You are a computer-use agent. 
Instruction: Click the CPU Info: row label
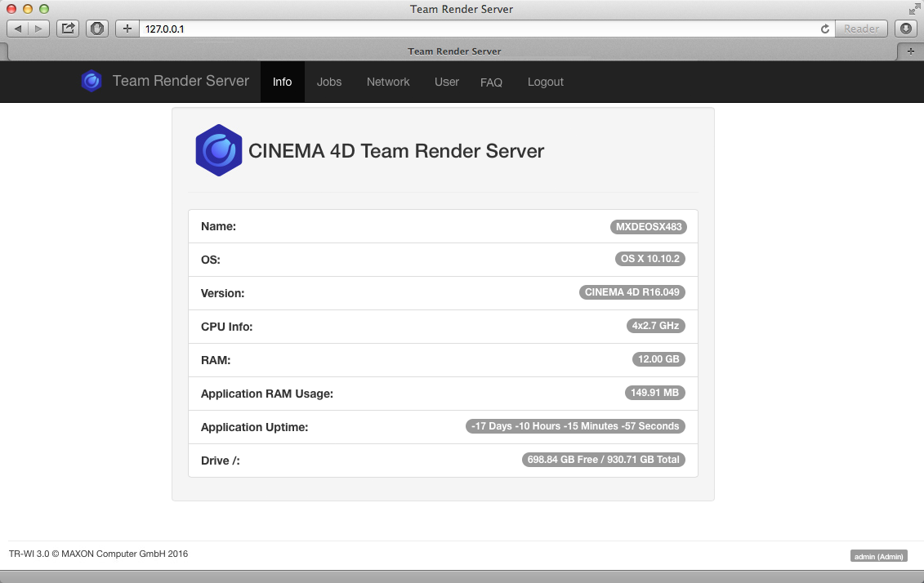(227, 327)
